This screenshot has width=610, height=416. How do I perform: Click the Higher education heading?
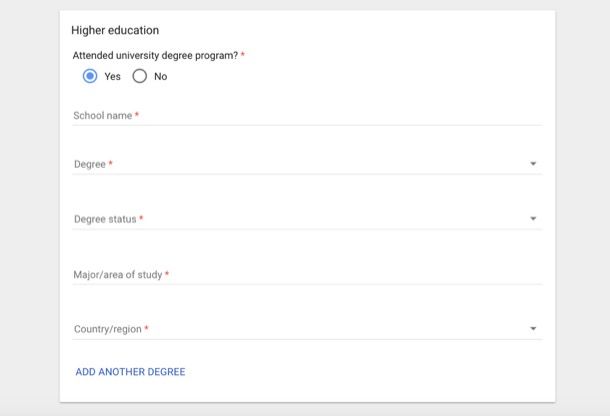tap(115, 30)
